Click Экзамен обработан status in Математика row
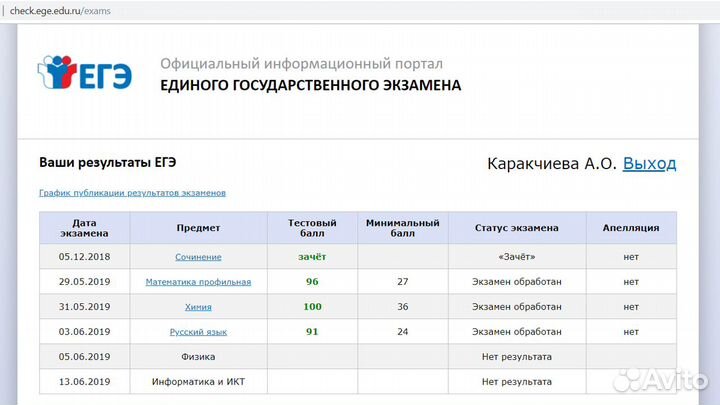Viewport: 720px width, 405px height. (517, 281)
